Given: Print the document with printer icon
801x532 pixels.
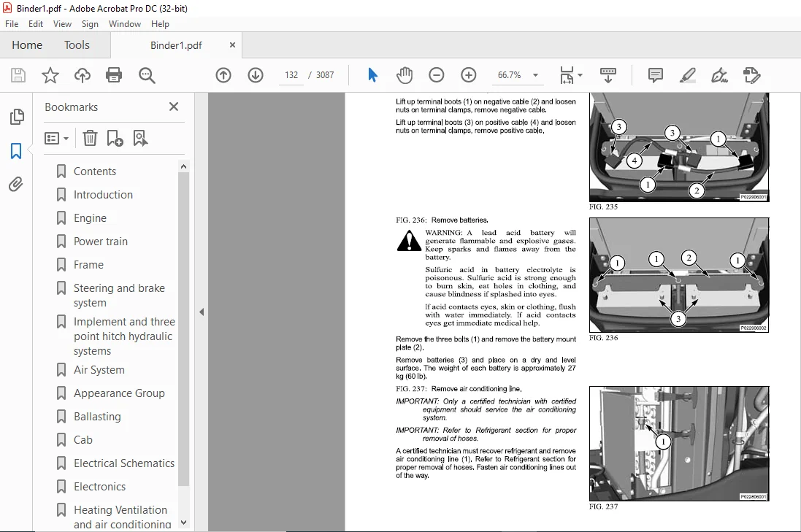Looking at the screenshot, I should pyautogui.click(x=114, y=76).
